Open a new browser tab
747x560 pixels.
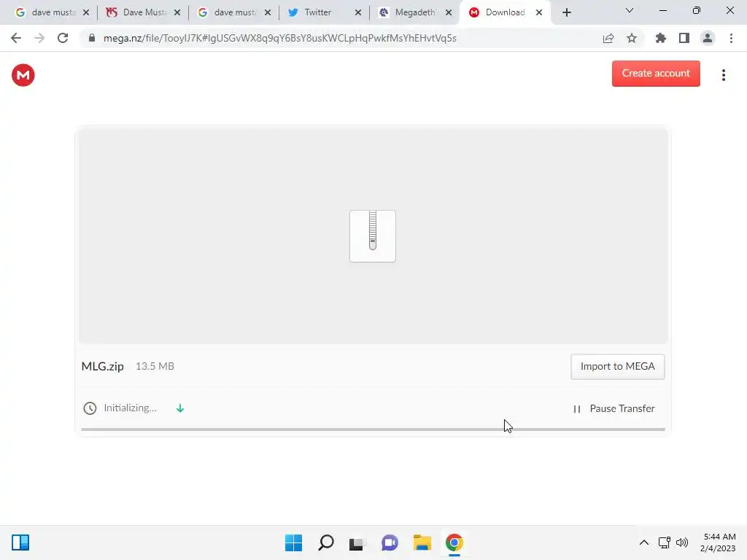(566, 12)
